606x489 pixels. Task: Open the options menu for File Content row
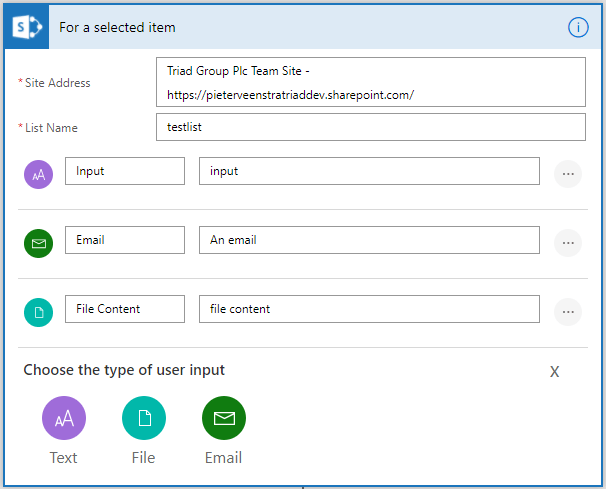click(568, 312)
